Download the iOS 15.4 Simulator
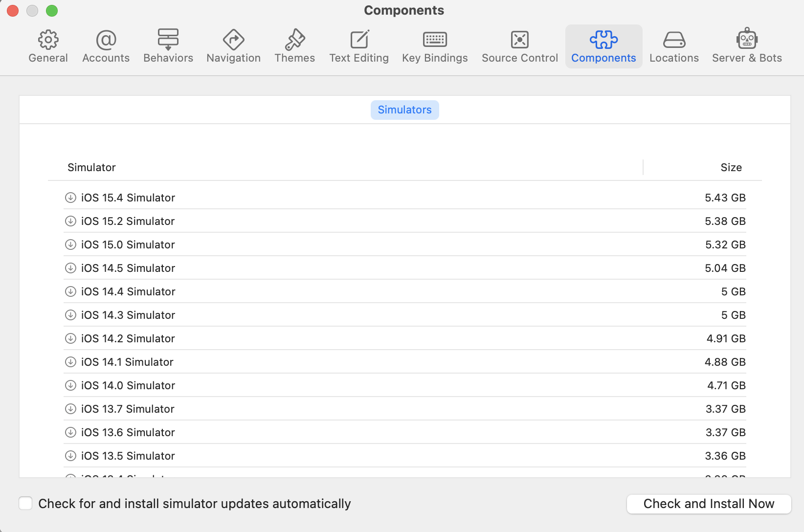Viewport: 804px width, 532px height. point(70,198)
